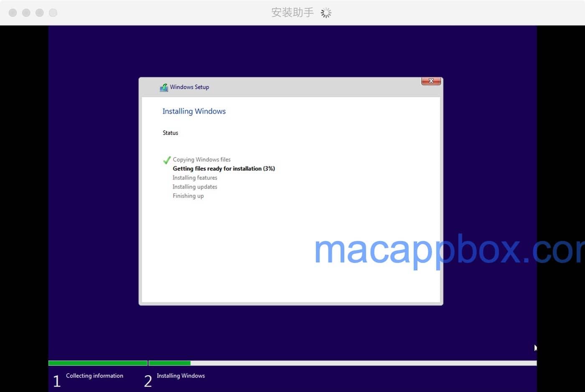Click the green checkmark beside Copying Windows files
The image size is (585, 392).
click(x=167, y=160)
